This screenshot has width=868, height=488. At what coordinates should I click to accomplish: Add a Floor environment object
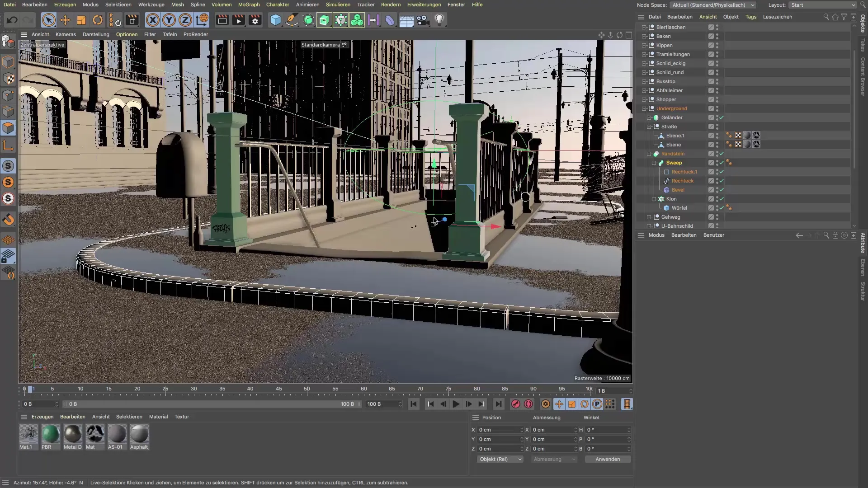[406, 20]
